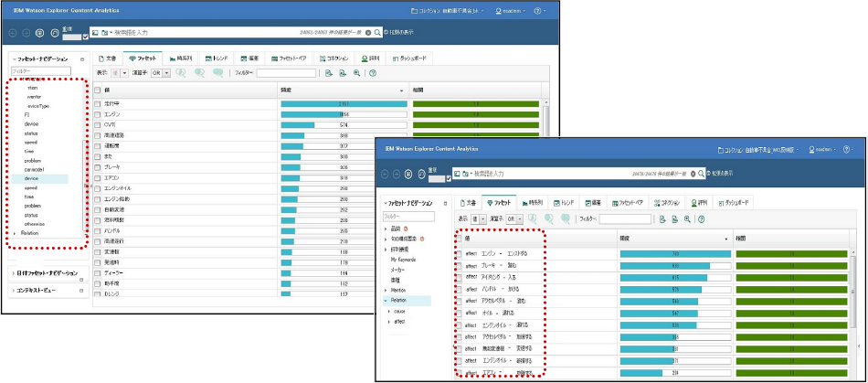This screenshot has width=868, height=383.
Task: Select otherwise in the back window facet tree
Action: tap(35, 224)
